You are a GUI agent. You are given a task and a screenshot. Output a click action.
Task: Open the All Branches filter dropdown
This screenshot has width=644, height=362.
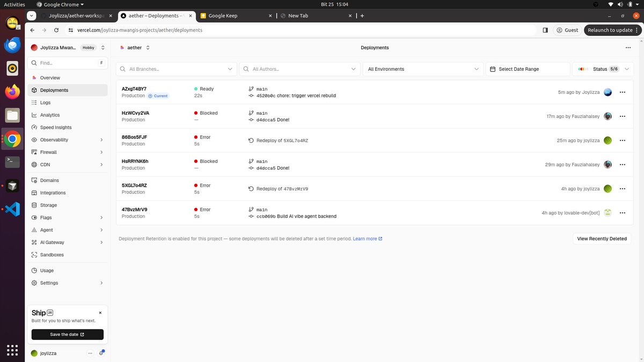point(176,69)
